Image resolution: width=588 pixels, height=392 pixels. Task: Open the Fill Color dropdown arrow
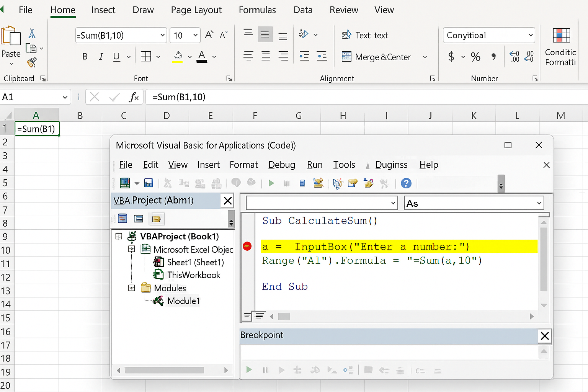tap(189, 57)
